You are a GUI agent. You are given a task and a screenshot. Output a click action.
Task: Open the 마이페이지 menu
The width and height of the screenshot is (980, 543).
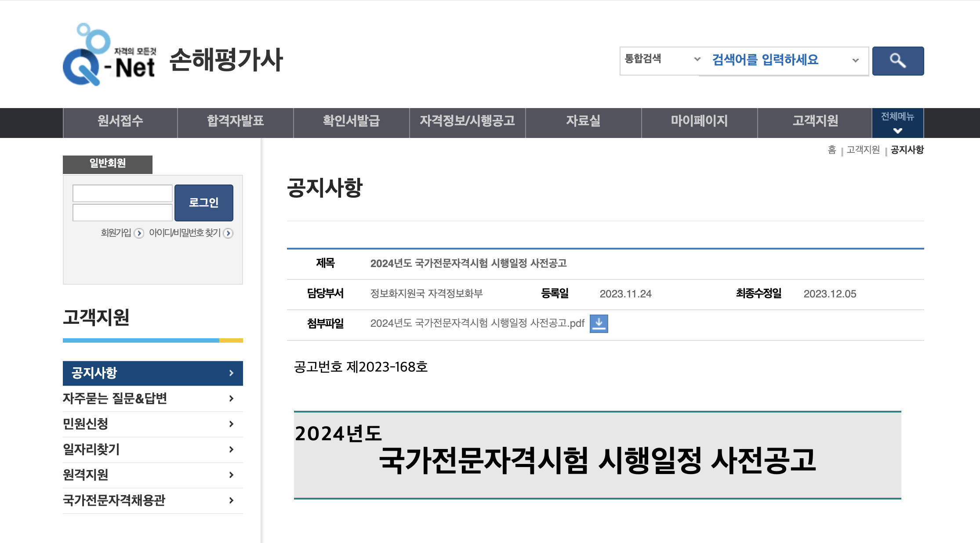pyautogui.click(x=700, y=122)
